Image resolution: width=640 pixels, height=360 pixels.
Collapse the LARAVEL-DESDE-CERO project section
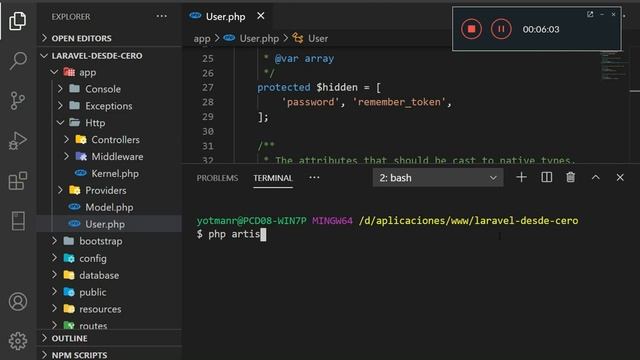(x=109, y=56)
